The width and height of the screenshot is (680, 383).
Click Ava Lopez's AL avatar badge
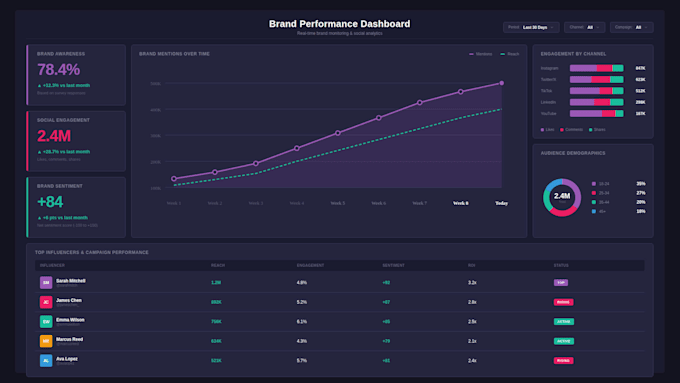(46, 360)
